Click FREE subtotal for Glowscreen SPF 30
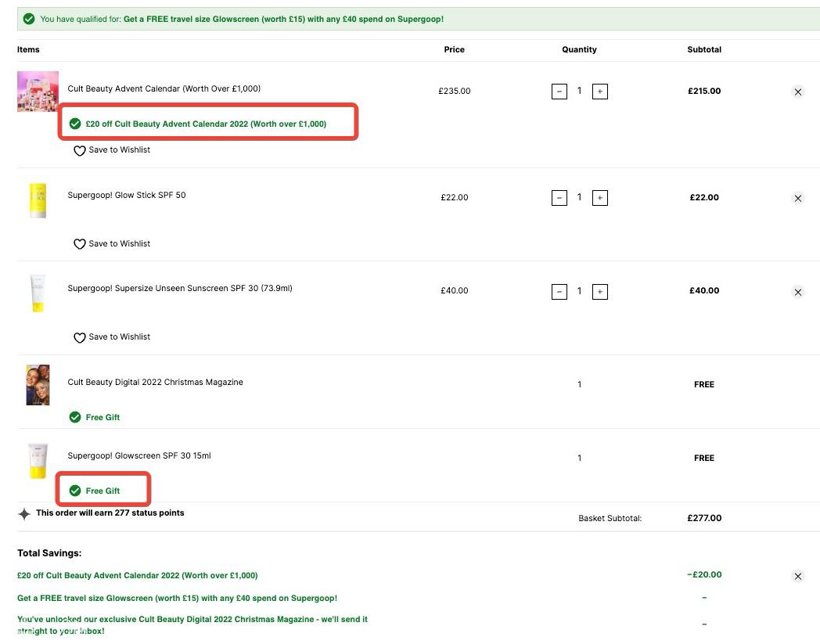The width and height of the screenshot is (820, 644). click(704, 458)
